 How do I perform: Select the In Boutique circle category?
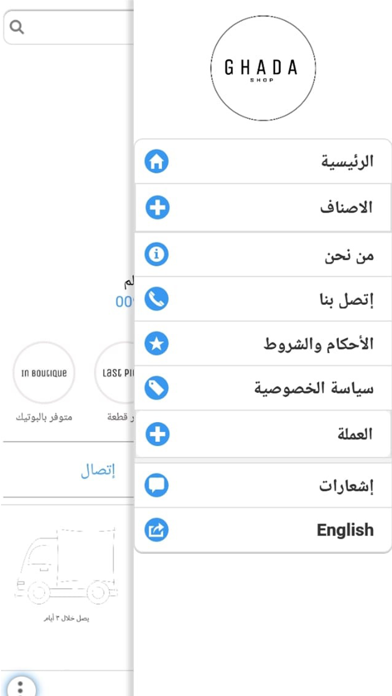(44, 372)
